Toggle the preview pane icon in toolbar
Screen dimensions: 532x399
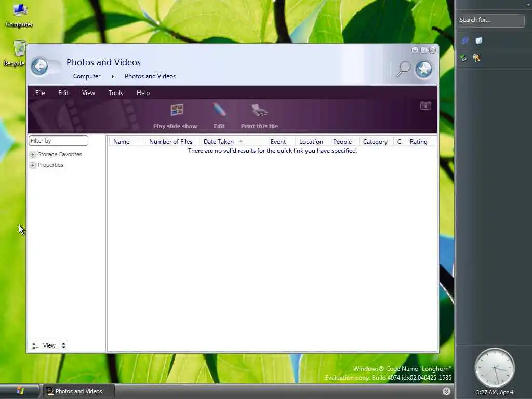(x=425, y=106)
